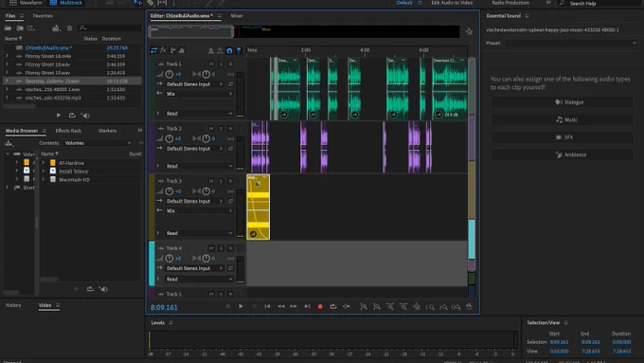The width and height of the screenshot is (644, 363).
Task: Click the New file icon in Files panel
Action: (31, 27)
